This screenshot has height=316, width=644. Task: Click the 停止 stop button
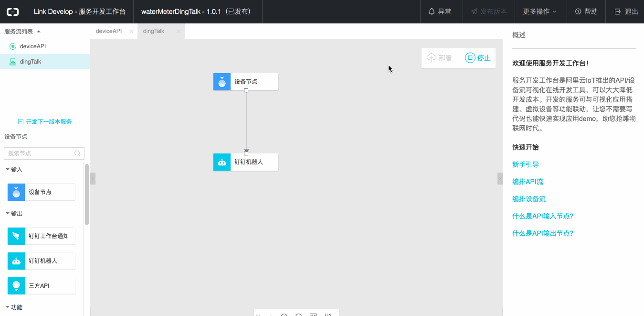point(478,58)
